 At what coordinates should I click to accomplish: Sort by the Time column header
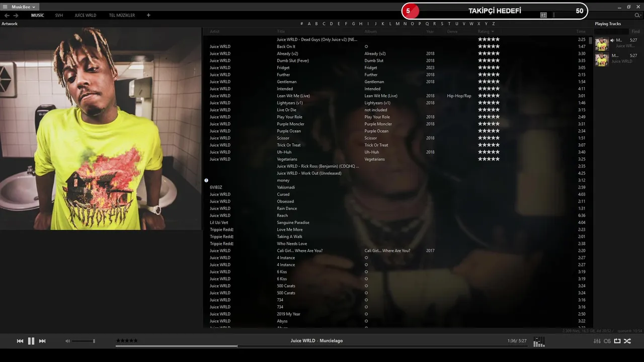click(581, 32)
